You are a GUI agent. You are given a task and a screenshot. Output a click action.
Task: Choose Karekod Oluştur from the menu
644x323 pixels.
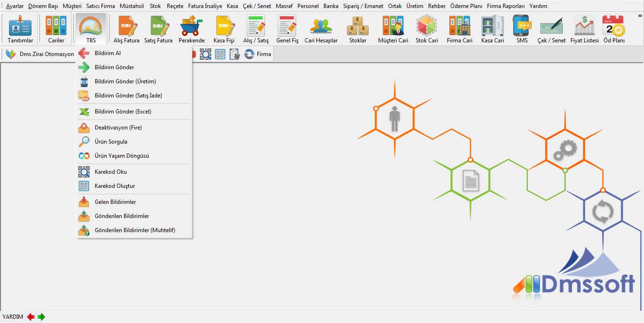(115, 186)
